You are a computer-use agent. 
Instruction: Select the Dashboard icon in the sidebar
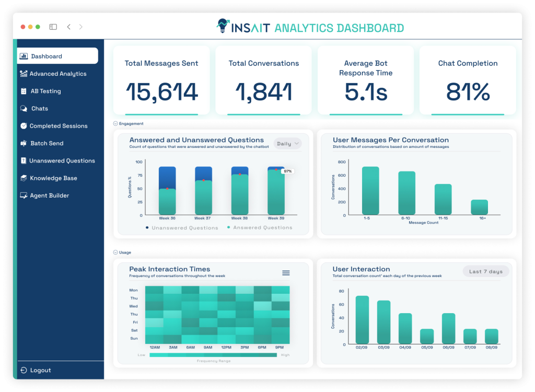point(25,55)
